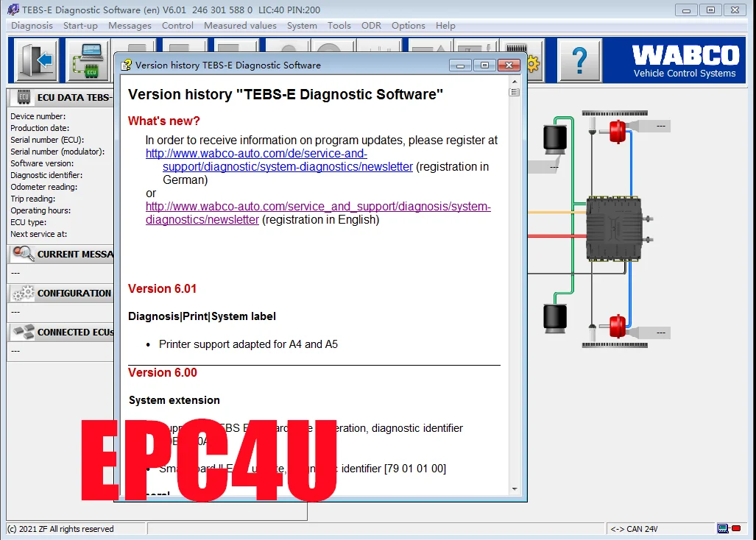The height and width of the screenshot is (540, 756).
Task: Select the lower black air bellows
Action: tap(555, 319)
